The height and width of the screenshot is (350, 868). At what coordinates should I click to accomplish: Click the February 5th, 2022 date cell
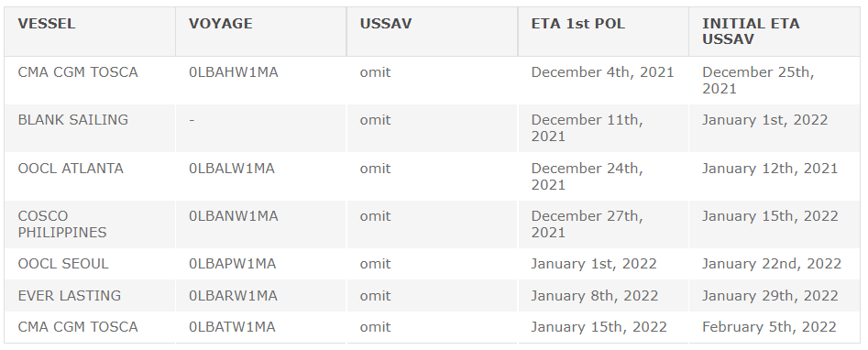coord(775,327)
